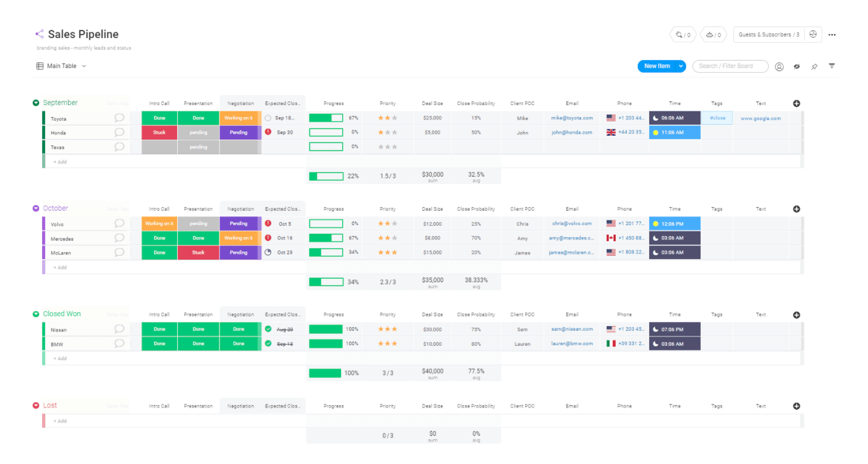Click the overdue red alert icon for Honda
Viewport: 868px width, 464px height.
pos(268,132)
